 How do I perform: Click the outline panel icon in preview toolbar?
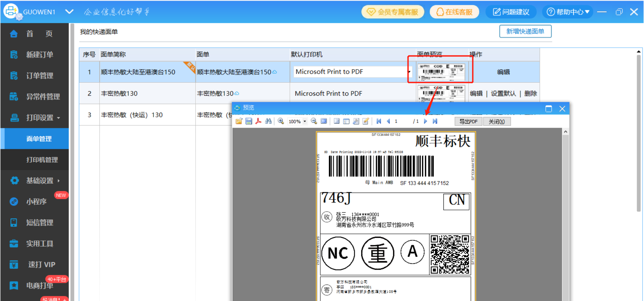click(x=336, y=121)
